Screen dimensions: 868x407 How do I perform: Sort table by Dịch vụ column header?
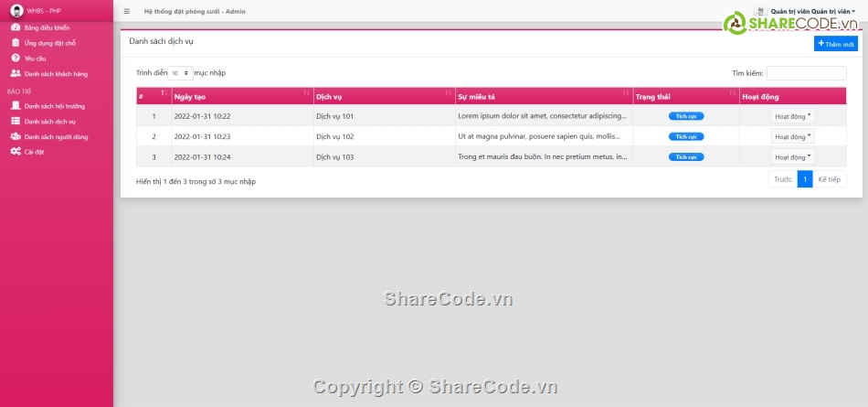coord(383,96)
